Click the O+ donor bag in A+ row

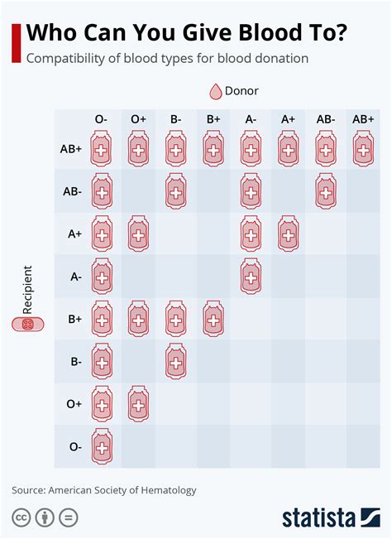139,234
